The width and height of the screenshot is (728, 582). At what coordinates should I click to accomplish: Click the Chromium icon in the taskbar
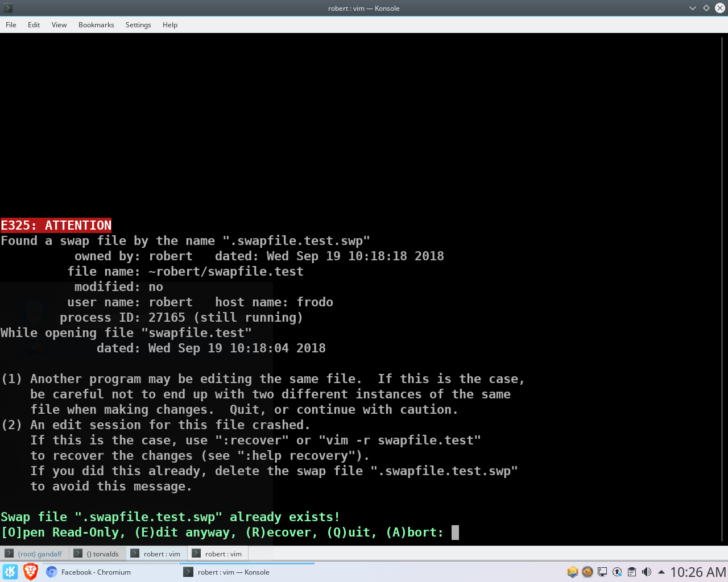coord(51,572)
